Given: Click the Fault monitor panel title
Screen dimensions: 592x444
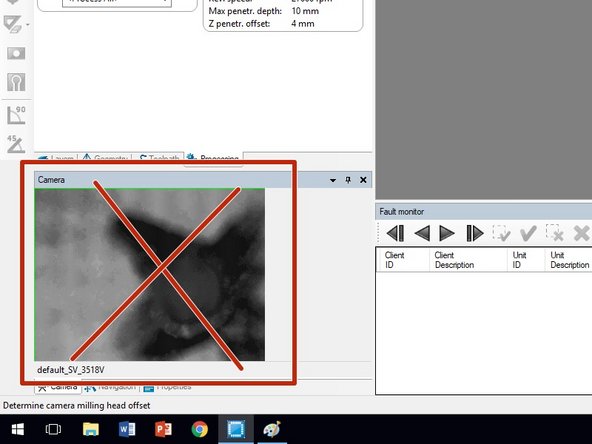Looking at the screenshot, I should click(402, 212).
